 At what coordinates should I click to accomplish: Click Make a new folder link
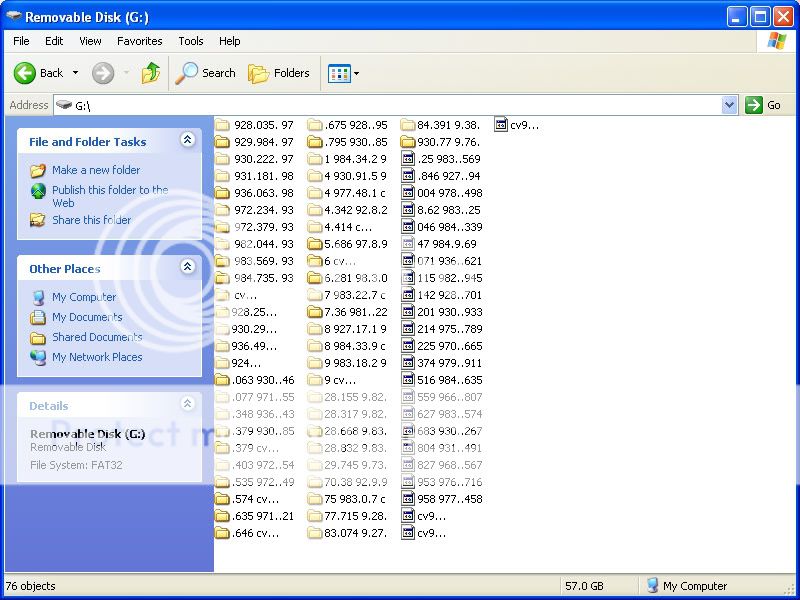[95, 170]
